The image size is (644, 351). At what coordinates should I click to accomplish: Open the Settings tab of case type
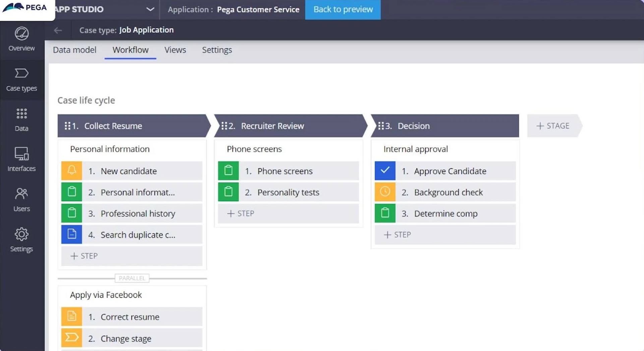pos(217,50)
